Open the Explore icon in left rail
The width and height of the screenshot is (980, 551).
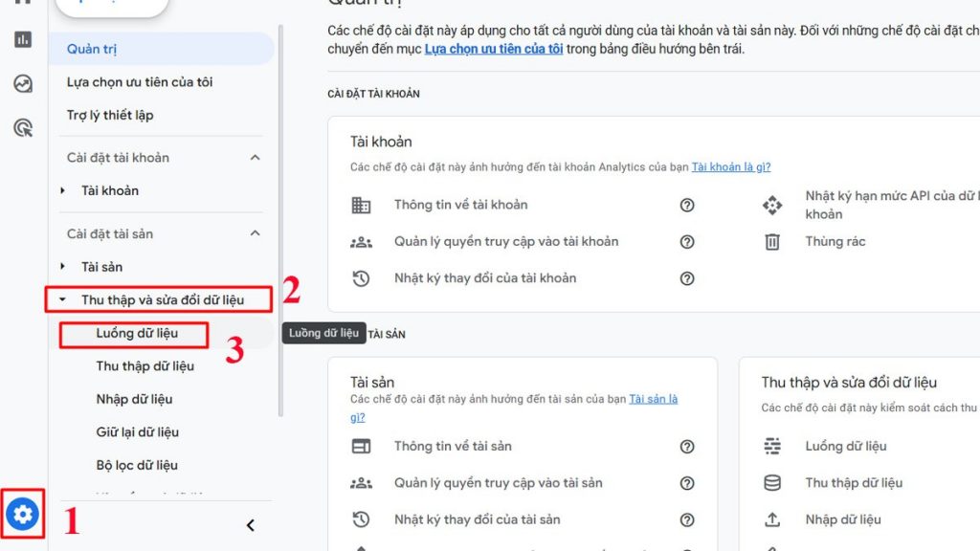pos(23,84)
